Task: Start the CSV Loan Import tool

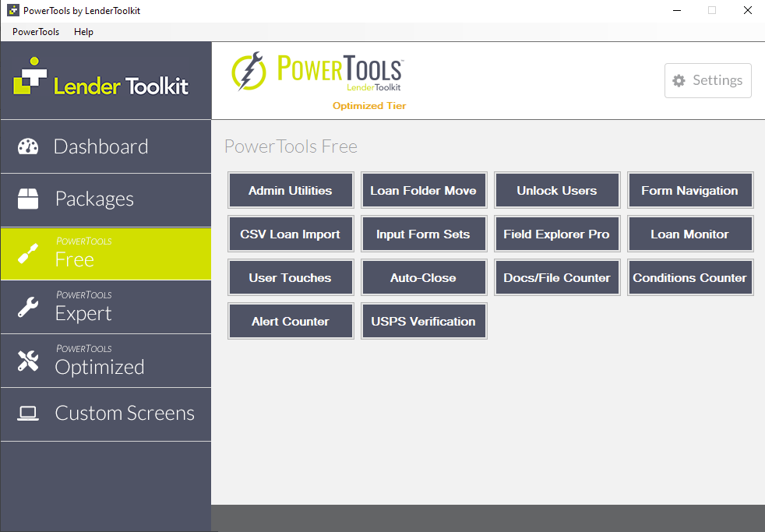Action: click(291, 234)
